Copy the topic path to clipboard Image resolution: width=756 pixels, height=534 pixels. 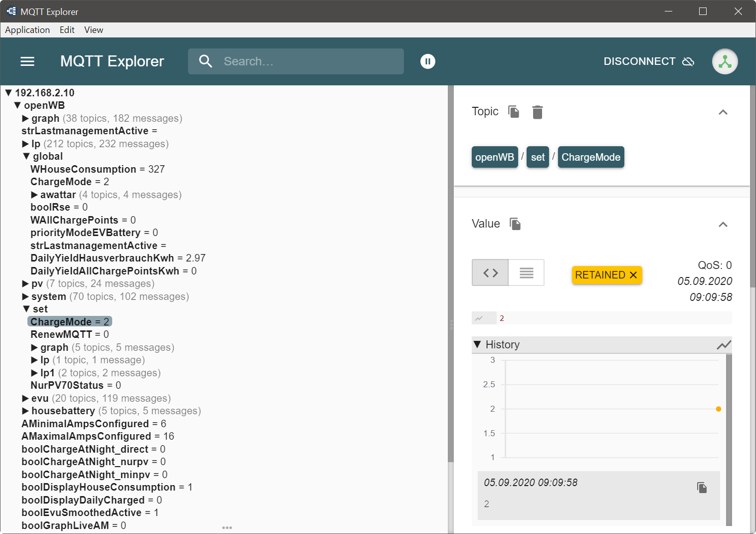513,112
